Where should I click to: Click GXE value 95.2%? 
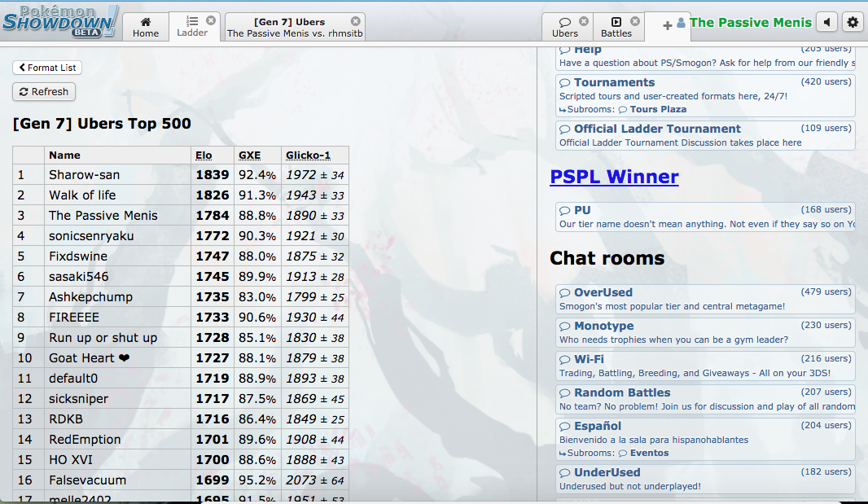tap(256, 480)
